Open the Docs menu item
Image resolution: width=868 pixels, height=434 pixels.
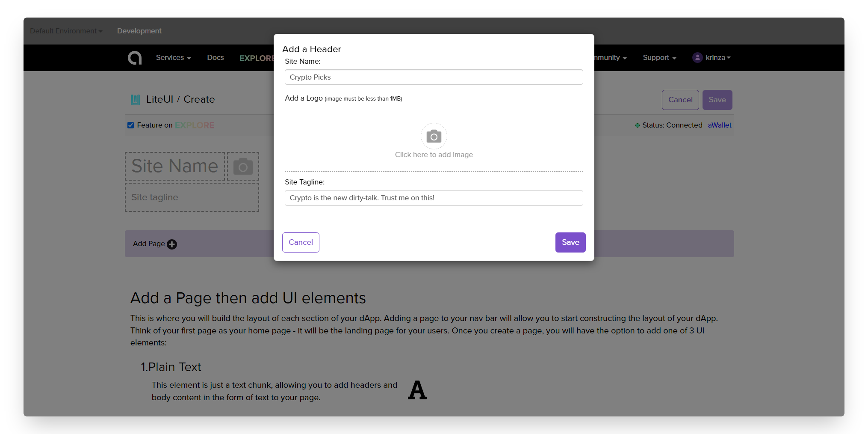[216, 57]
